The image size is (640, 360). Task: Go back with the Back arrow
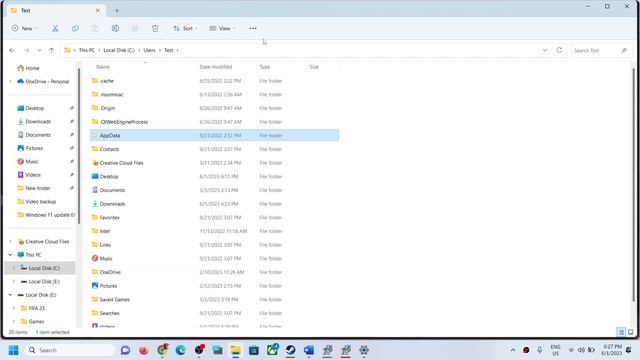(x=12, y=50)
